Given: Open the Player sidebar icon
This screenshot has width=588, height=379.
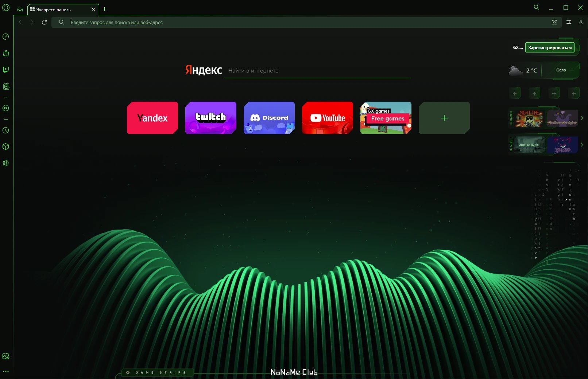Looking at the screenshot, I should [x=6, y=108].
